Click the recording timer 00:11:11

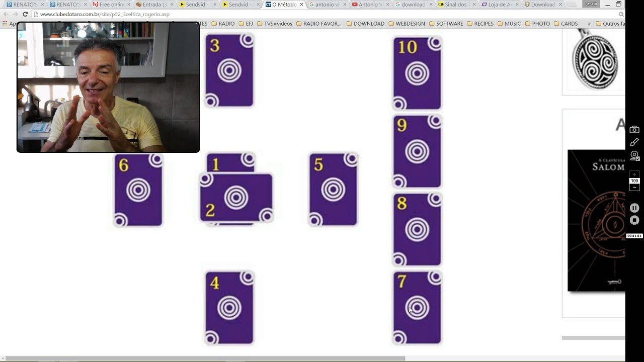tap(634, 236)
